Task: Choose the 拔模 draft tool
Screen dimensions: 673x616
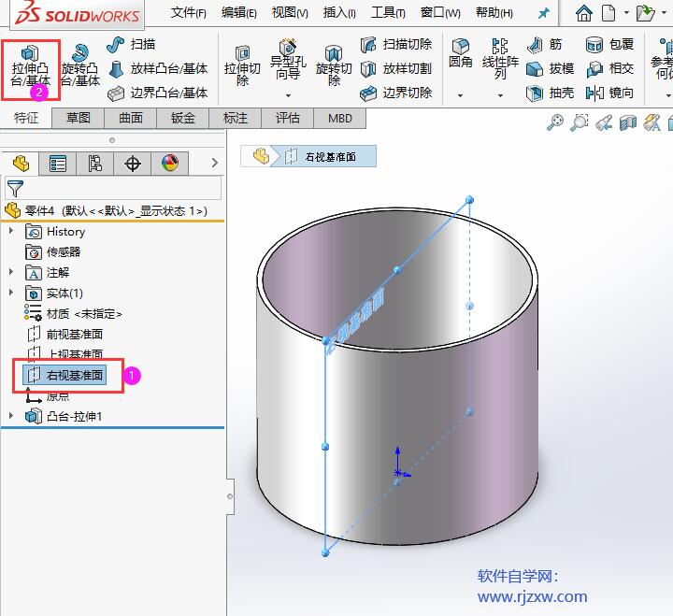Action: coord(550,68)
